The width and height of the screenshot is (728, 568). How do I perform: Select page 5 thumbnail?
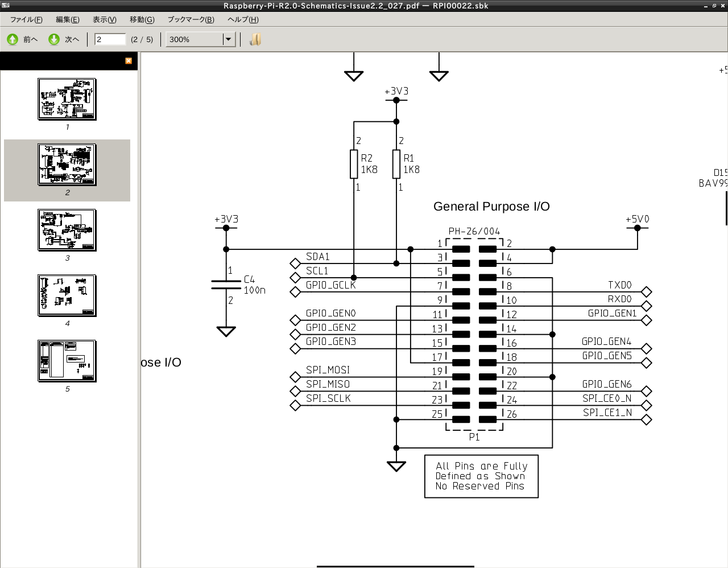pyautogui.click(x=67, y=361)
